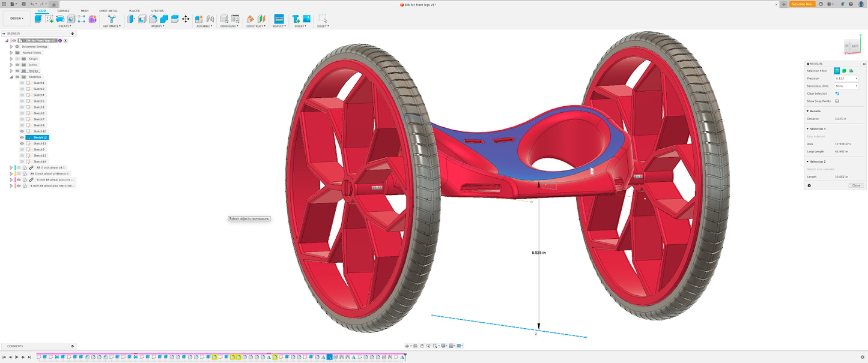
Task: Click the Subscribe Now button
Action: point(802,4)
